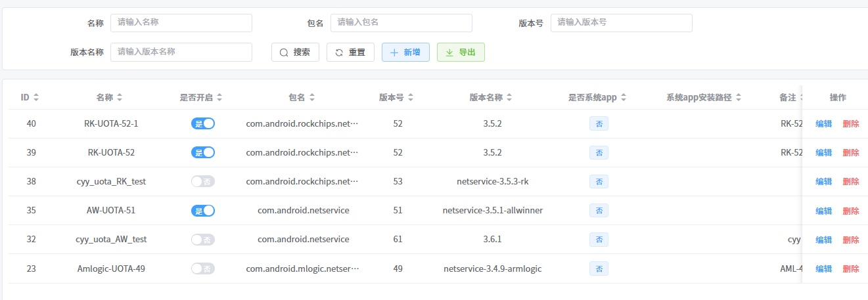Select package name com.android.mlogic.netser…
Screen dimensions: 868x300
[x=303, y=268]
